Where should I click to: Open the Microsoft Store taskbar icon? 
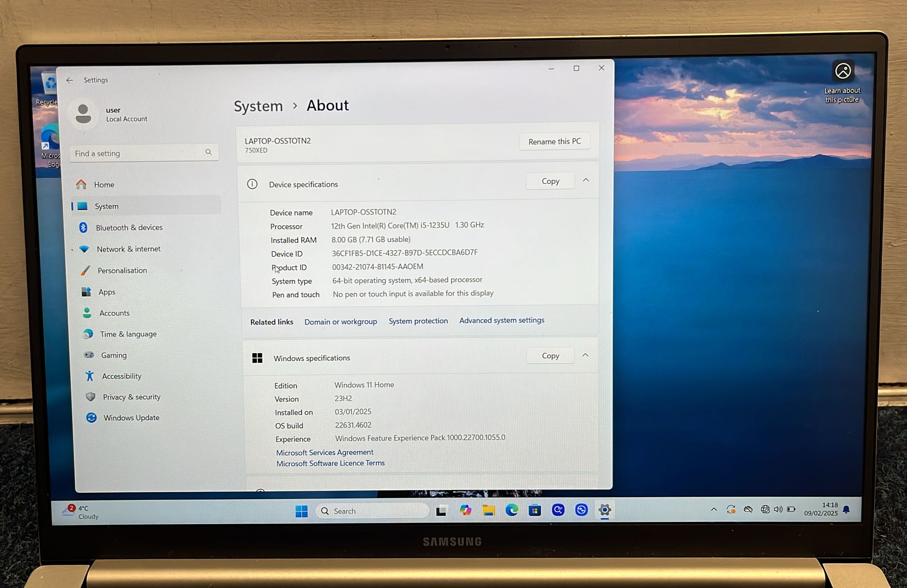pos(535,510)
